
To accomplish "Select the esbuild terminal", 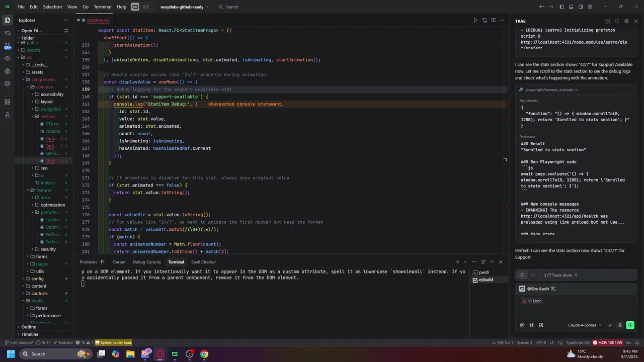I will (486, 280).
